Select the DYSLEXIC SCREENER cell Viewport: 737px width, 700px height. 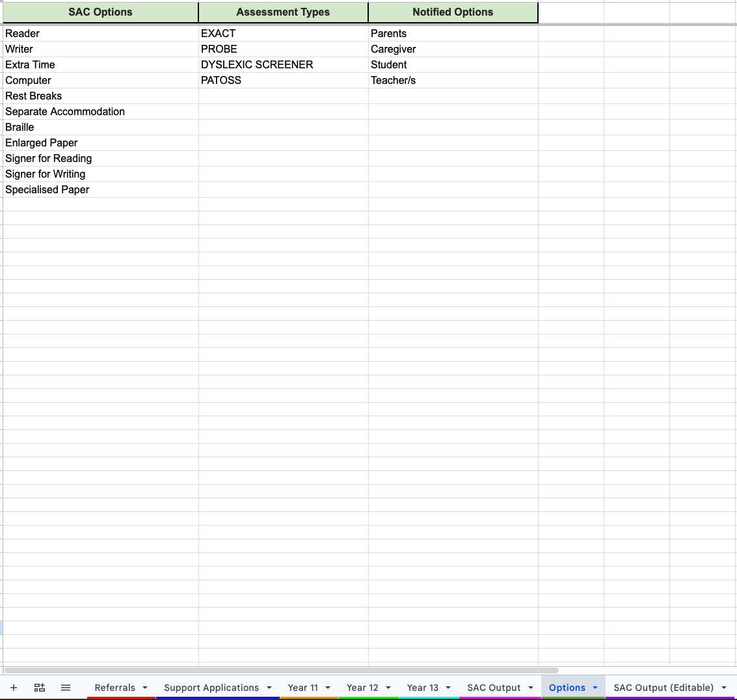click(x=284, y=64)
